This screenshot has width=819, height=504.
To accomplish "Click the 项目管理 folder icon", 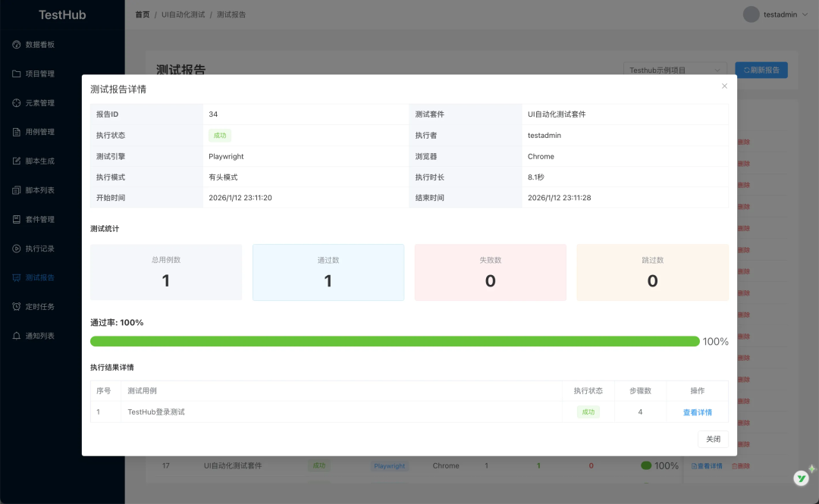I will [16, 74].
